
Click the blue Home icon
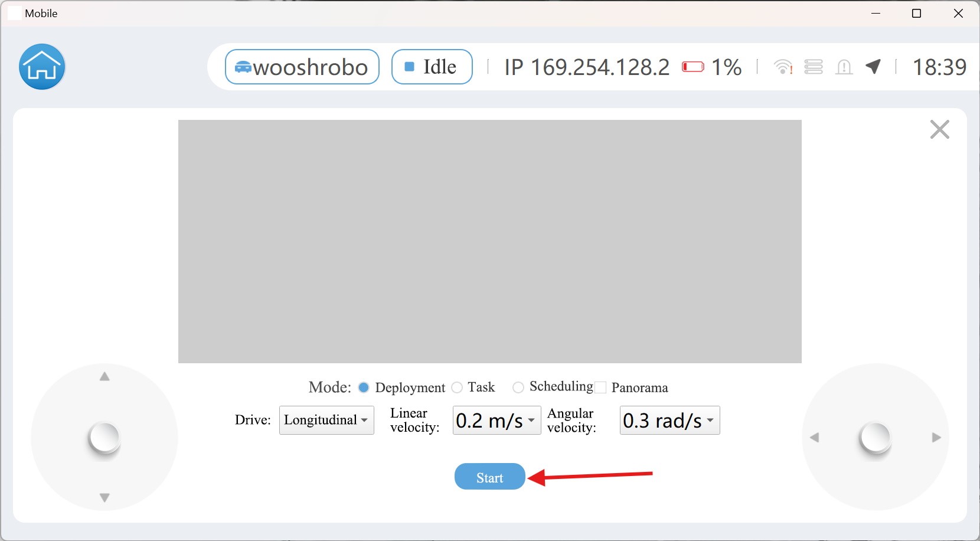tap(42, 67)
